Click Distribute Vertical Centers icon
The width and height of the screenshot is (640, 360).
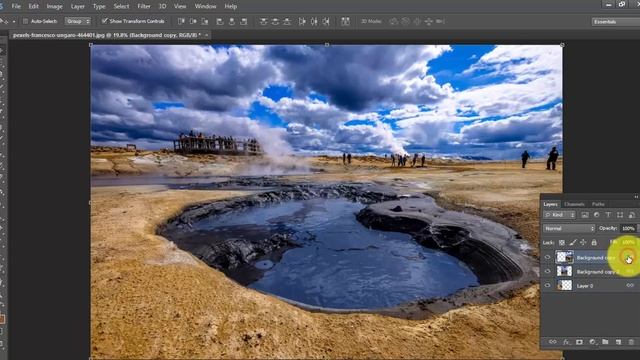click(276, 21)
